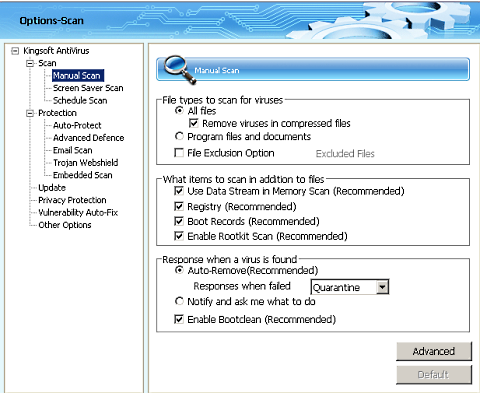This screenshot has width=480, height=393.
Task: Choose Notify and ask me what to do
Action: (179, 301)
